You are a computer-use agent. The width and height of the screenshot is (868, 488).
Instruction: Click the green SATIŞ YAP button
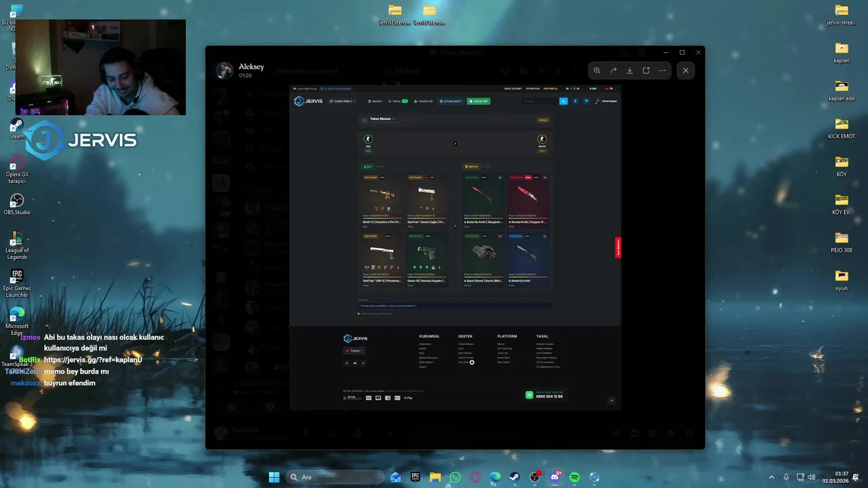point(479,101)
